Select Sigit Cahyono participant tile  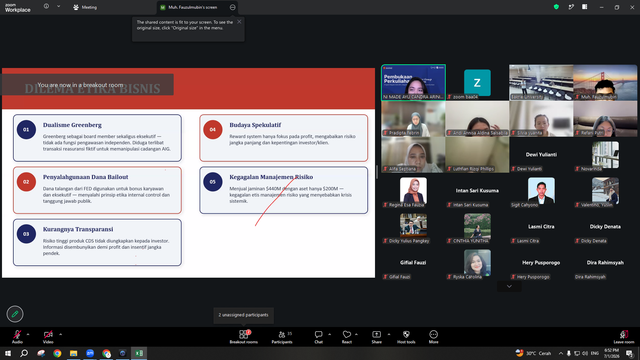541,191
